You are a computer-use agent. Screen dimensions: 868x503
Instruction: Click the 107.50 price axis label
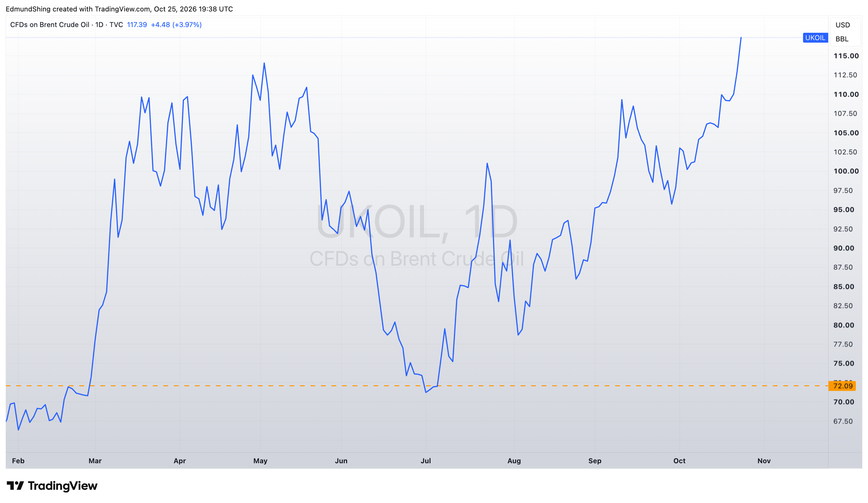pos(845,114)
